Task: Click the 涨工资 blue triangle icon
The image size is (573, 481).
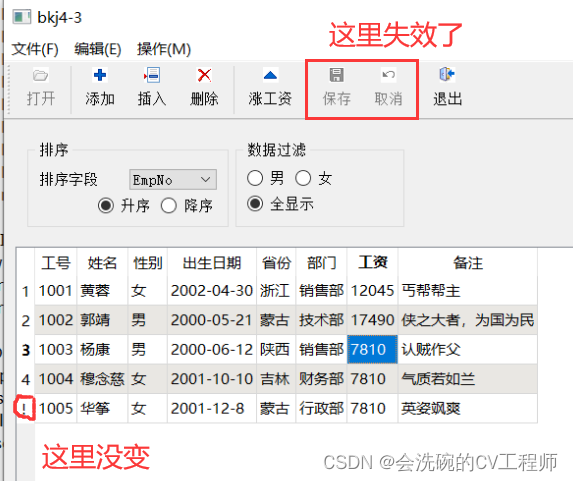Action: point(270,75)
